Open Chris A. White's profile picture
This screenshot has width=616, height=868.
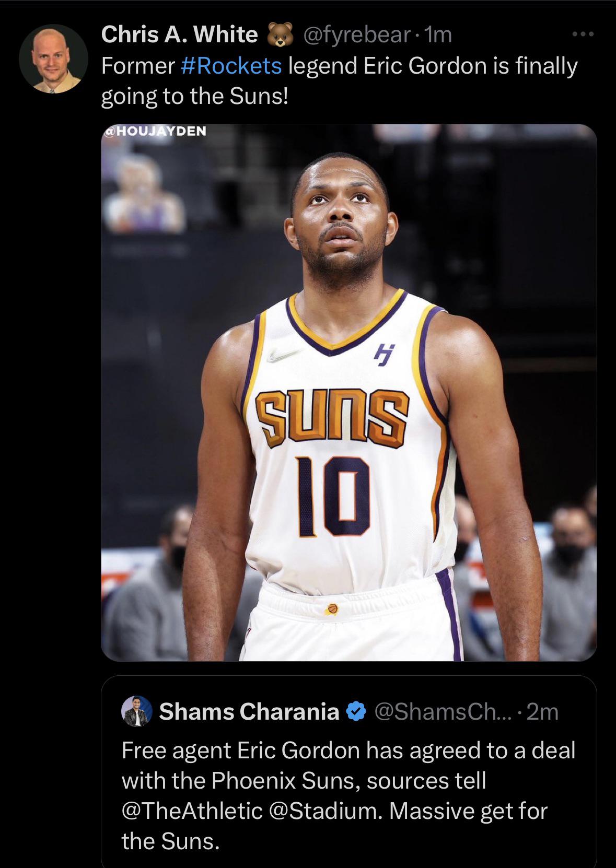[x=53, y=58]
